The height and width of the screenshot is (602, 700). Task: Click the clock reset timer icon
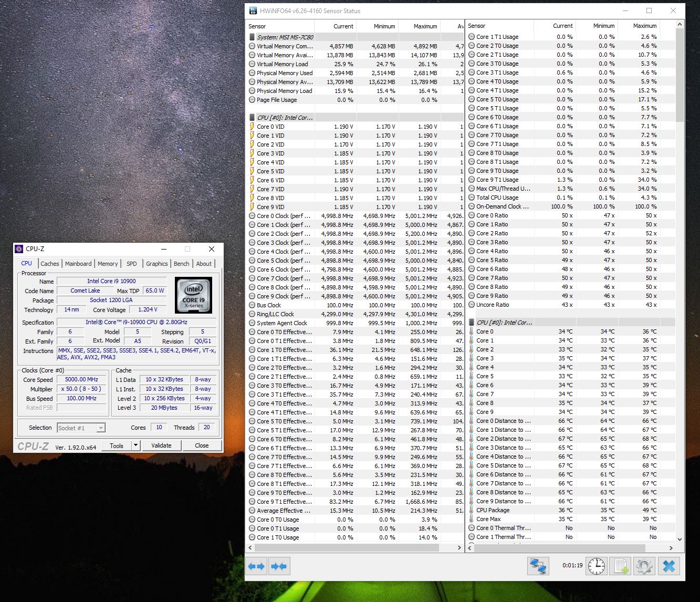click(x=596, y=566)
